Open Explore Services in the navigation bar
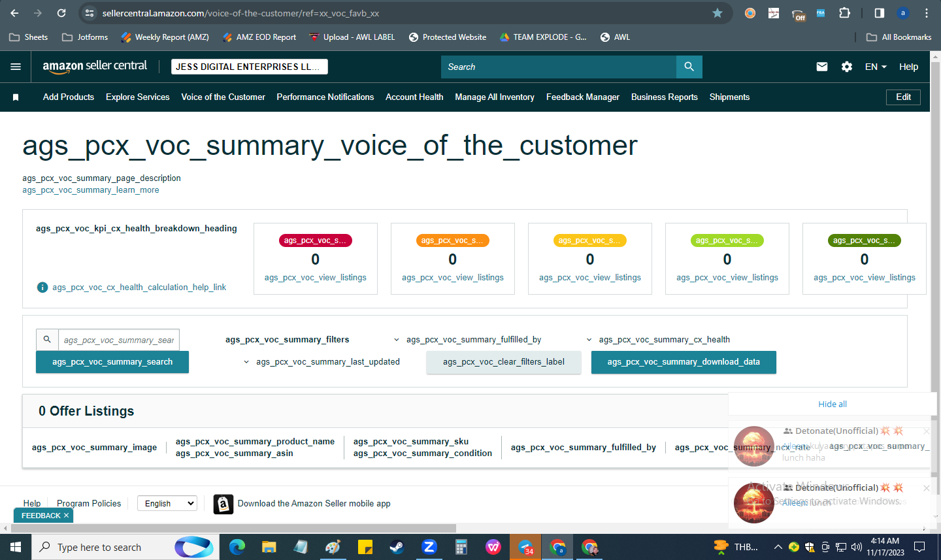The height and width of the screenshot is (560, 941). tap(138, 97)
